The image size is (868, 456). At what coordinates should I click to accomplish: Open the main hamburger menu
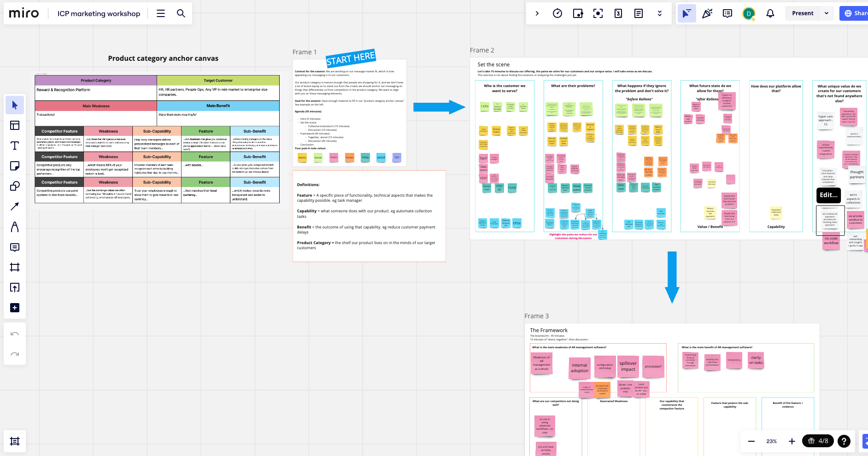coord(161,13)
